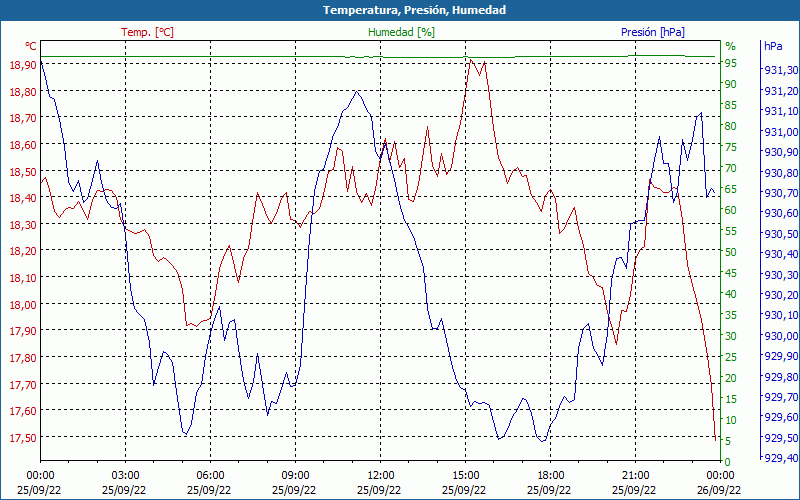This screenshot has height=500, width=800.
Task: Click the 17,70 temperature axis value
Action: click(23, 385)
